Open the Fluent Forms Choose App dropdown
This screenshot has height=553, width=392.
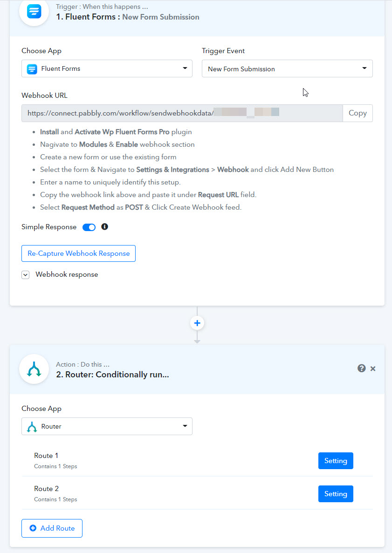coord(107,68)
